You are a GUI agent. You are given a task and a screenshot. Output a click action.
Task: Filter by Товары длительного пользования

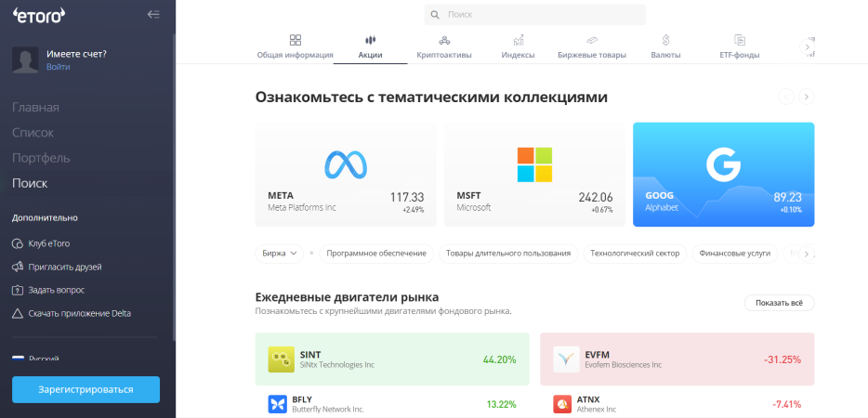point(508,254)
